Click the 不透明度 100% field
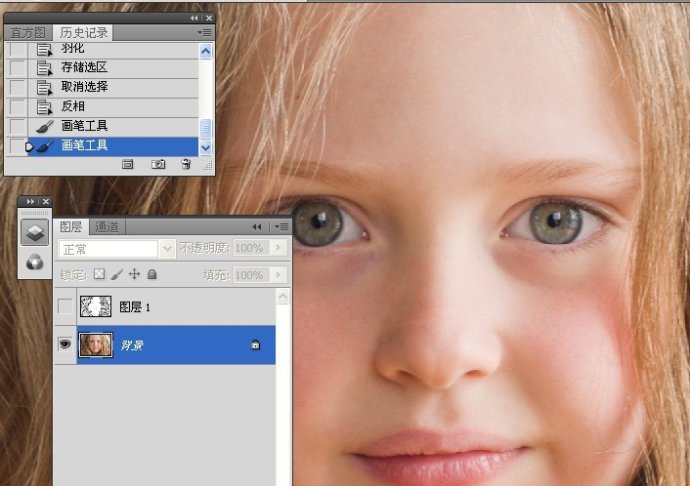The image size is (690, 486). [x=249, y=248]
